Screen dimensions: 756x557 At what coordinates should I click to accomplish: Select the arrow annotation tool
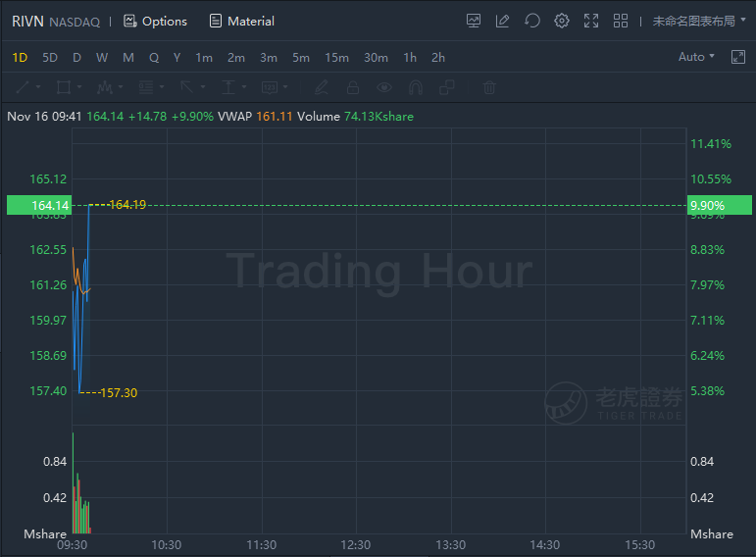click(186, 87)
